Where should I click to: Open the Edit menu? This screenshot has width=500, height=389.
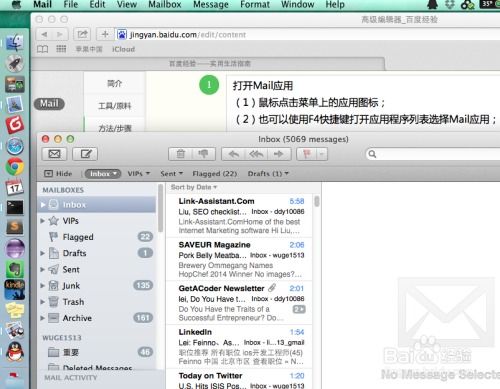click(97, 5)
